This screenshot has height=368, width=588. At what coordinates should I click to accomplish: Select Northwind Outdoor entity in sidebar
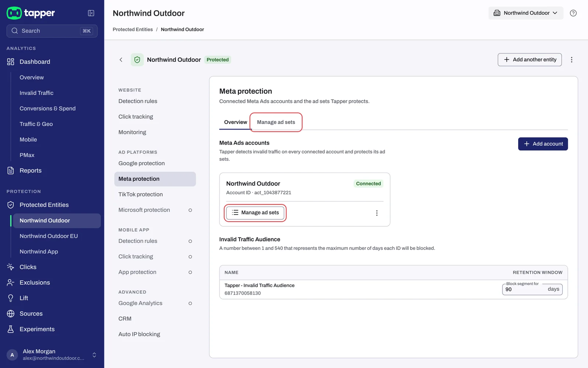pos(57,221)
